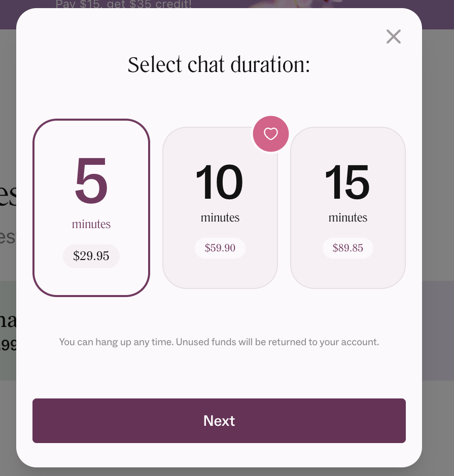Image resolution: width=454 pixels, height=476 pixels.
Task: Select the 5 minutes option card
Action: coord(91,208)
